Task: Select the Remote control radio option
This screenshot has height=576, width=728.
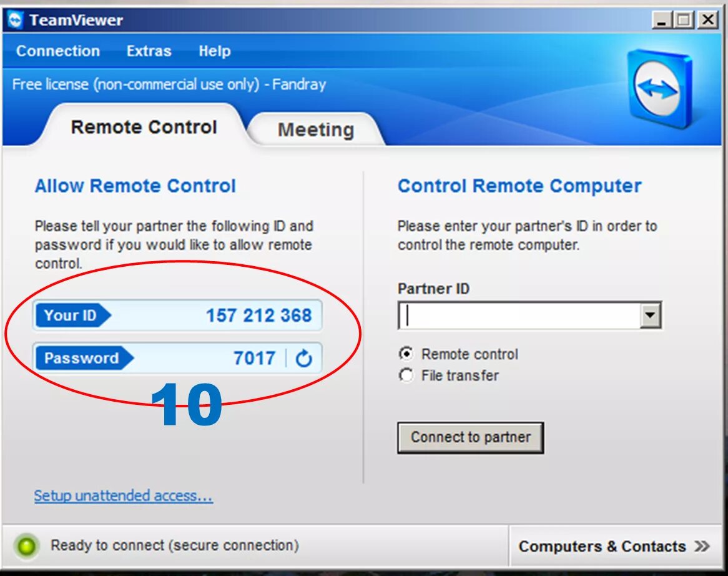Action: click(406, 354)
